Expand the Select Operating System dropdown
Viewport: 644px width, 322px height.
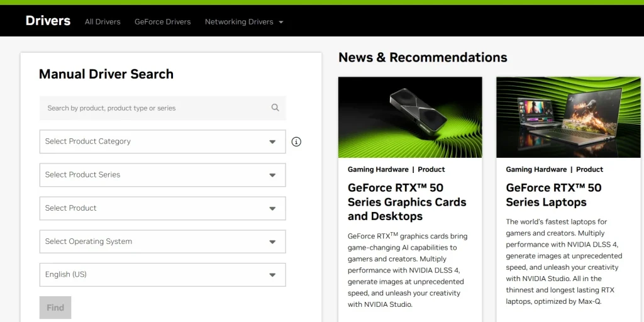point(162,241)
